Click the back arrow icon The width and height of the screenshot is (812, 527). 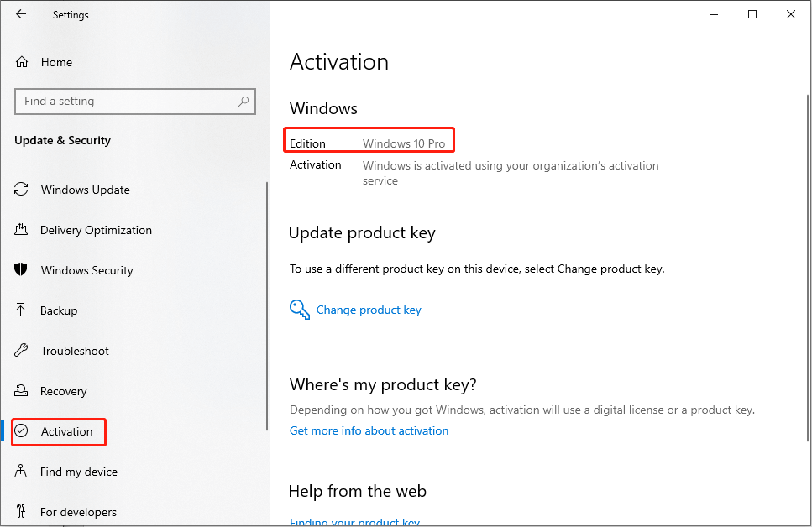click(x=21, y=14)
